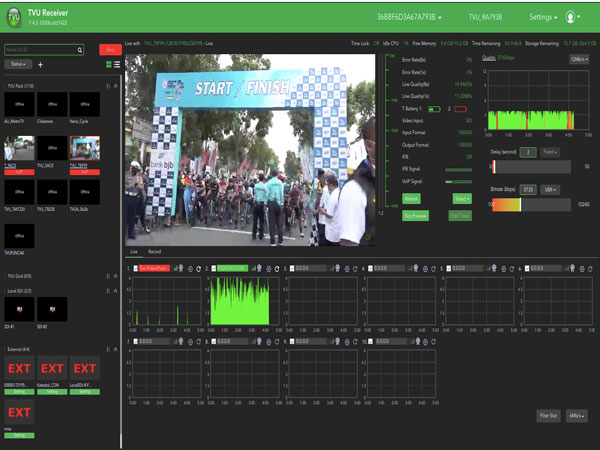Open the VBR bitrate mode dropdown
Viewport: 600px width, 450px height.
550,190
